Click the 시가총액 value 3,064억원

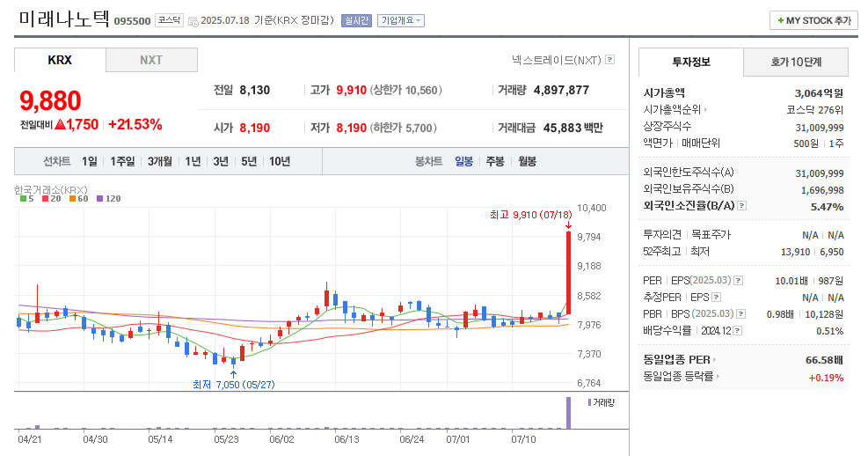820,93
